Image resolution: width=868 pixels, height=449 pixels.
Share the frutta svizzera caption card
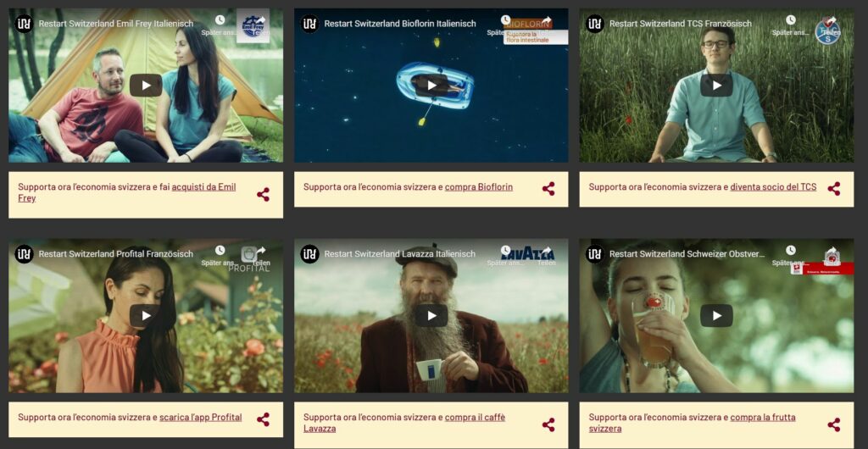[x=834, y=424]
